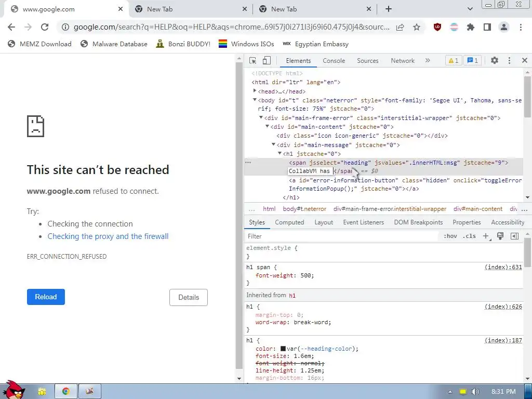This screenshot has width=532, height=399.
Task: Switch to the third New Tab
Action: tap(315, 9)
